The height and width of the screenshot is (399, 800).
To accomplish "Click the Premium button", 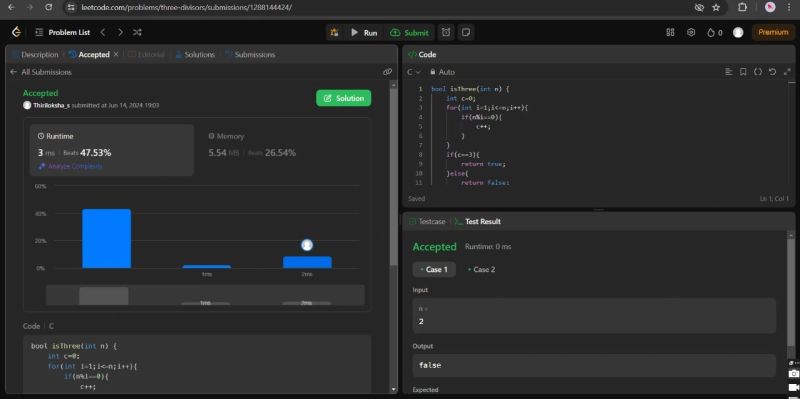I will (x=773, y=32).
